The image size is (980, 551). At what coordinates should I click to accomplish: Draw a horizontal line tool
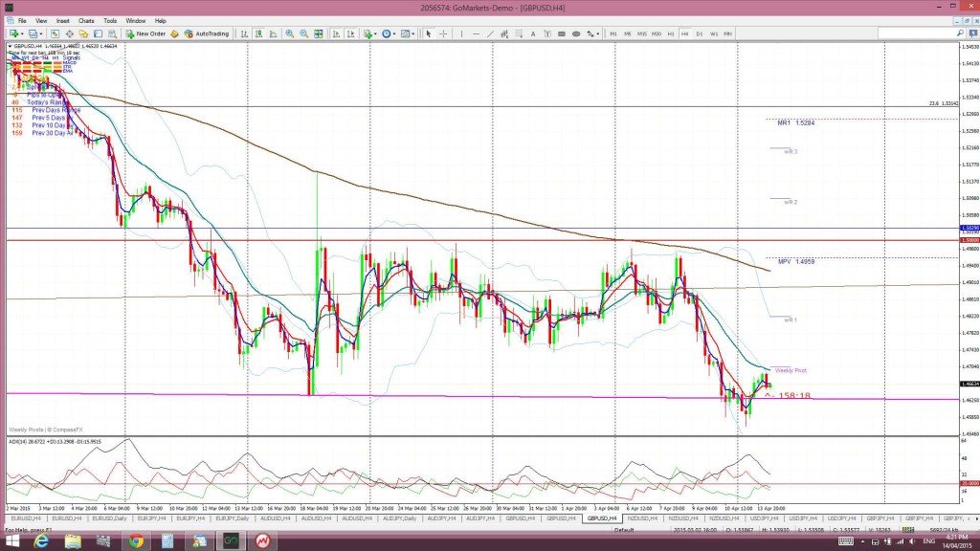(x=476, y=33)
